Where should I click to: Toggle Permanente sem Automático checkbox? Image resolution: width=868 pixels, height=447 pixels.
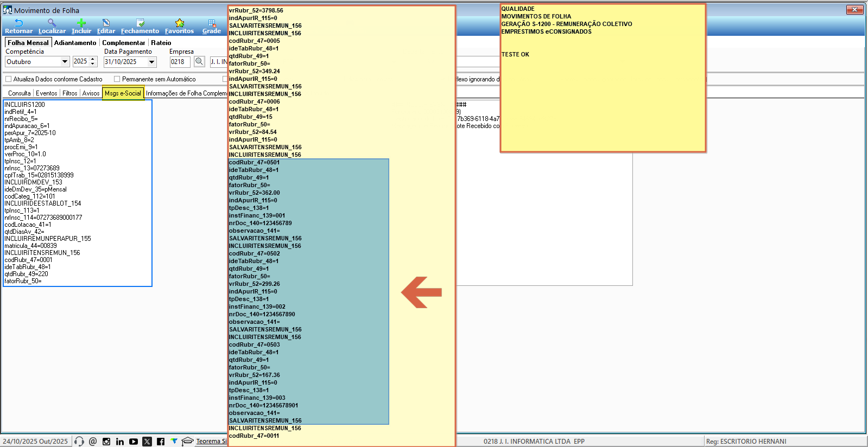[117, 79]
